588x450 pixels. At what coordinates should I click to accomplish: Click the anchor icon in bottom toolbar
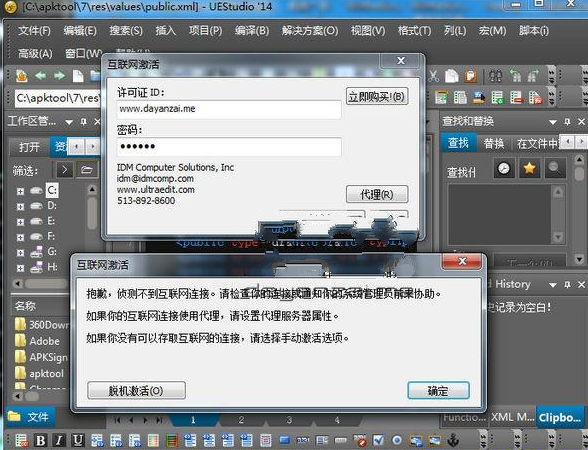(x=453, y=441)
